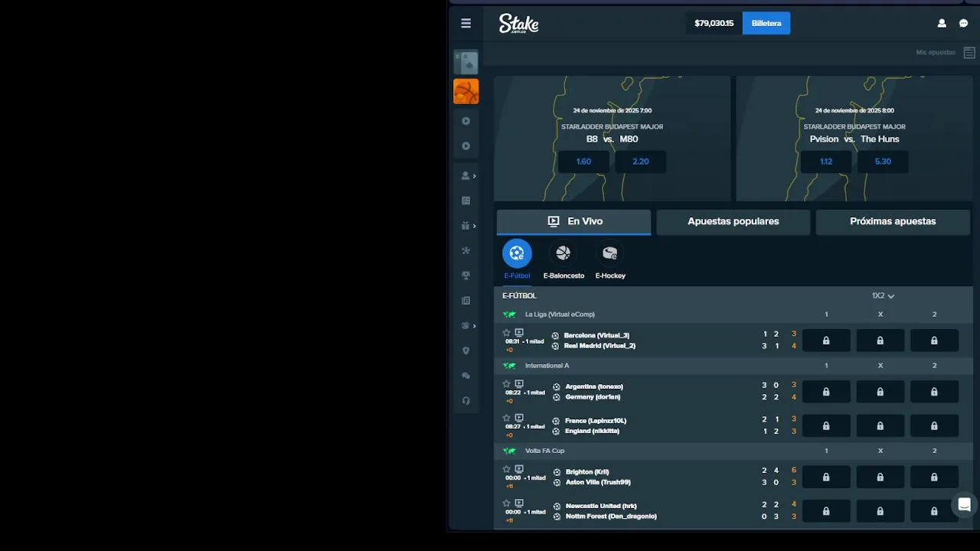Click the $79,030.15 balance display
The height and width of the screenshot is (551, 980).
point(714,23)
